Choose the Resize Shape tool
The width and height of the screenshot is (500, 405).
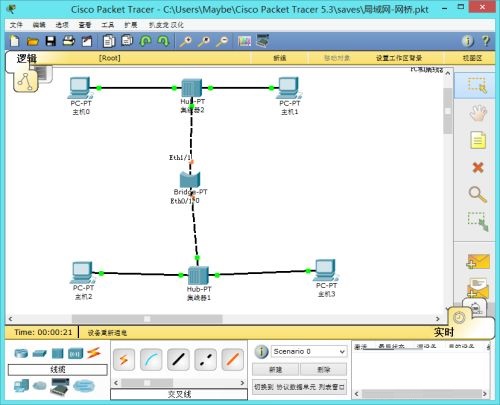coord(478,221)
